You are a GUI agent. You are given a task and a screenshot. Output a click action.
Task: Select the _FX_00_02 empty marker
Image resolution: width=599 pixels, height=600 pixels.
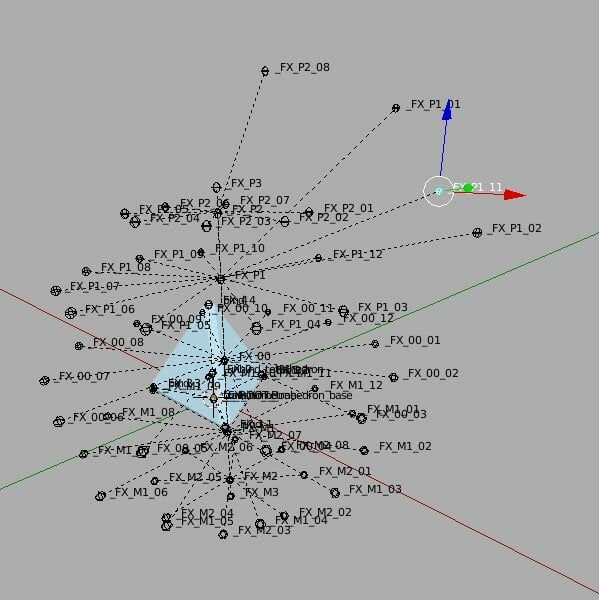pos(393,377)
